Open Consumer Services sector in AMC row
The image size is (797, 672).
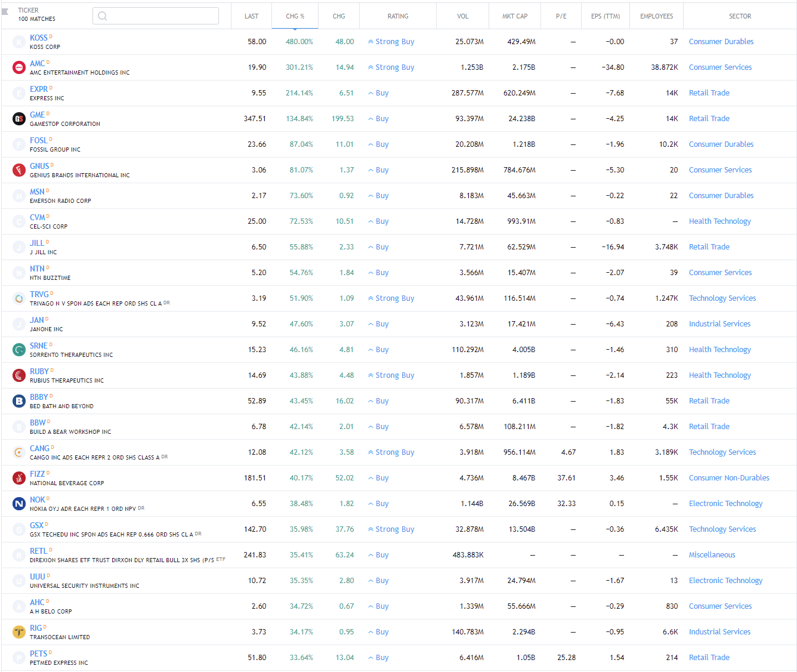coord(720,67)
